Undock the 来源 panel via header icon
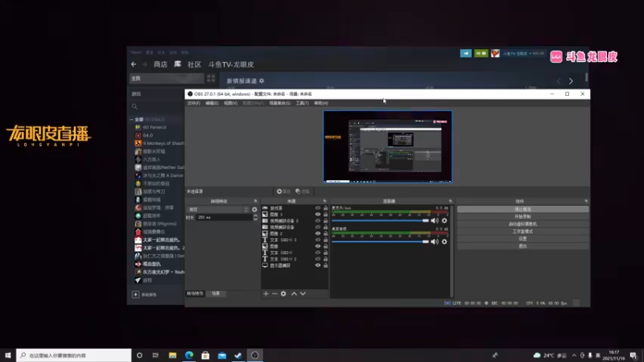This screenshot has height=362, width=644. point(324,201)
